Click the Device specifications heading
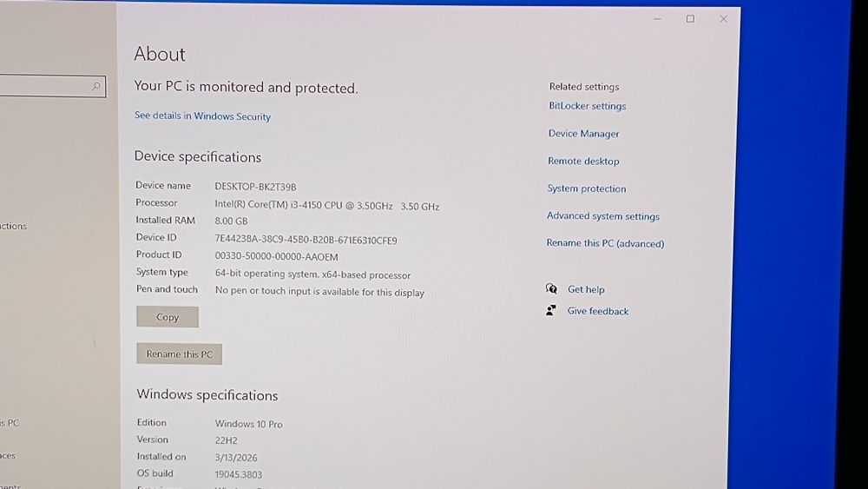The height and width of the screenshot is (489, 868). 198,156
